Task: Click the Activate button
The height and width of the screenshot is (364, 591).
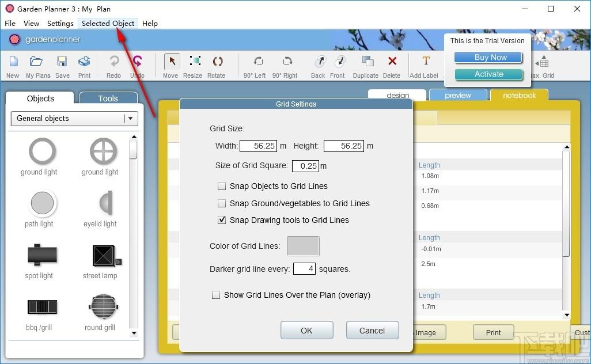Action: click(489, 74)
